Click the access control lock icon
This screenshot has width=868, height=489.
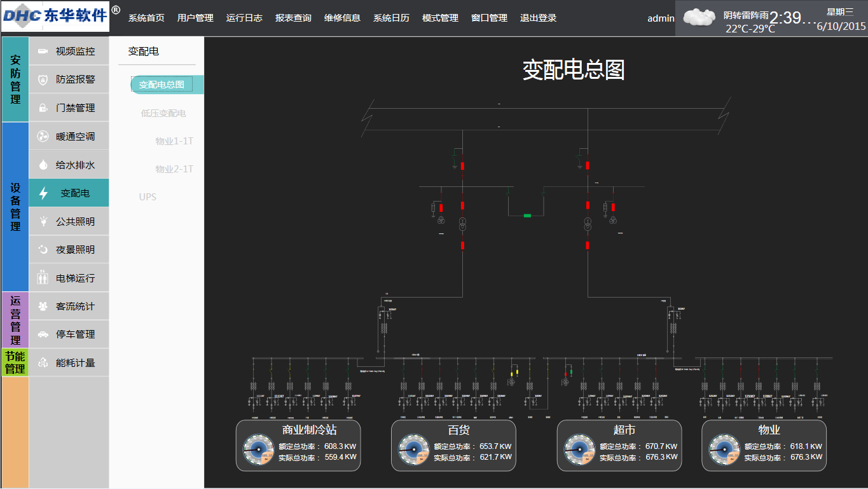[x=43, y=108]
